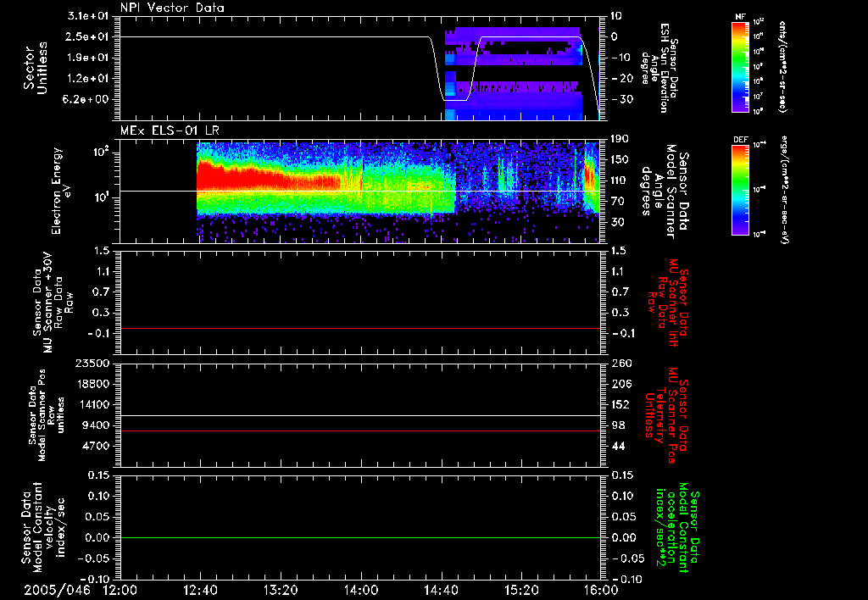Click the 14100 scanner position tick

(x=92, y=404)
